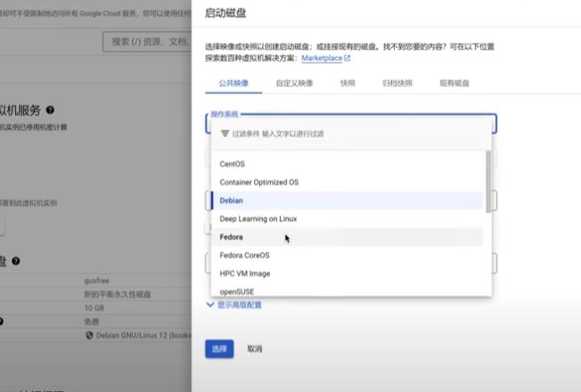
Task: Switch to the 快照 tab
Action: coord(348,83)
